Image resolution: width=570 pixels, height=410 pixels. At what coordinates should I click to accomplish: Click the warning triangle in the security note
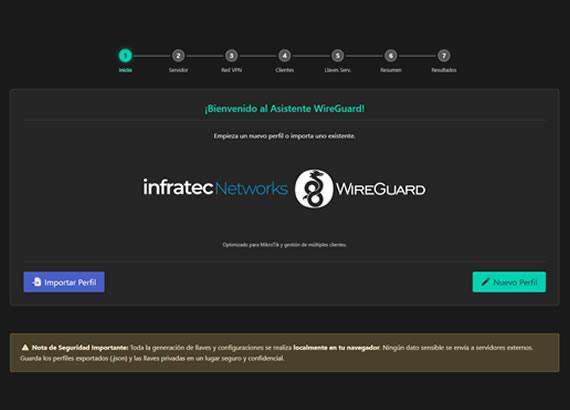click(x=25, y=347)
